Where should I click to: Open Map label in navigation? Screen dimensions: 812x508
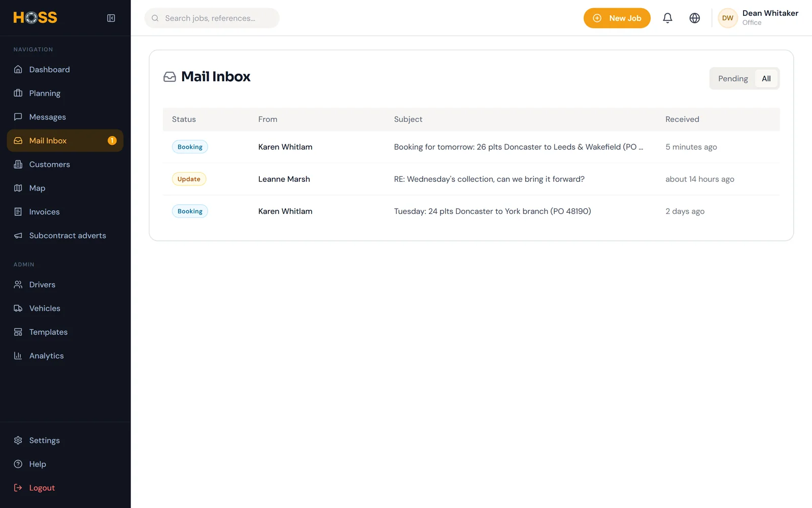point(37,188)
